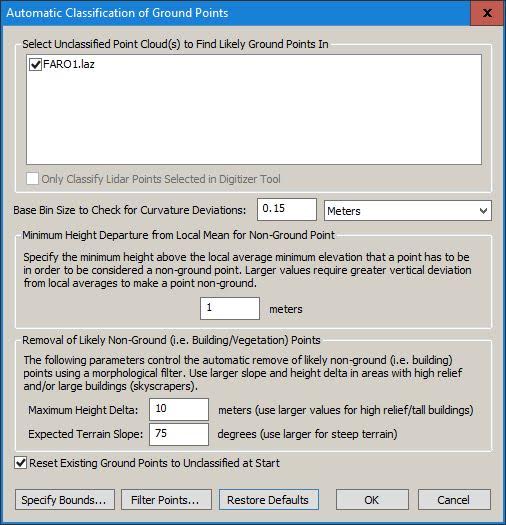The image size is (506, 525).
Task: Click the Base Bin Size label text
Action: coord(130,210)
